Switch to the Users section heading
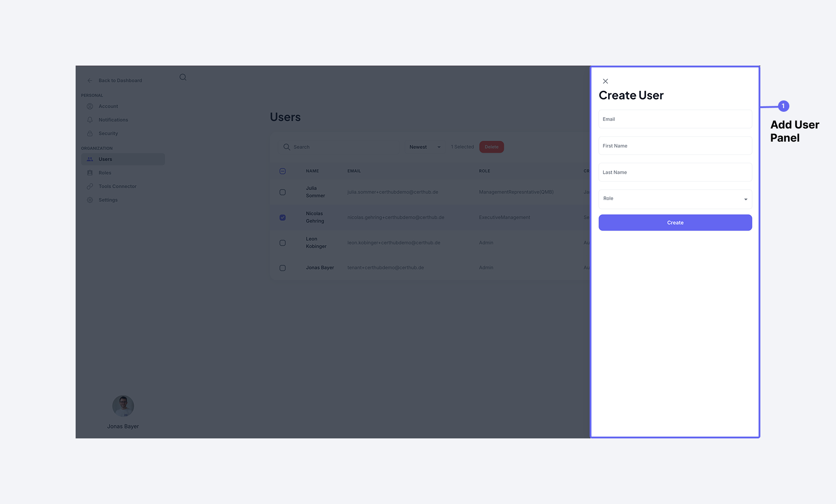 [x=285, y=117]
